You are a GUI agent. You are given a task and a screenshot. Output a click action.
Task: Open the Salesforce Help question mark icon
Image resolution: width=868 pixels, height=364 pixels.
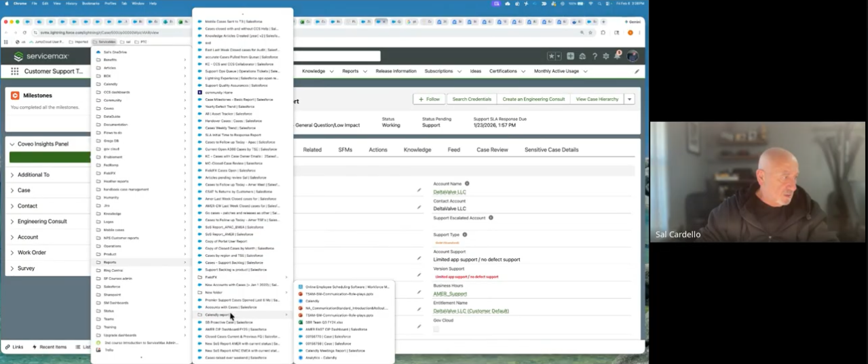click(595, 56)
